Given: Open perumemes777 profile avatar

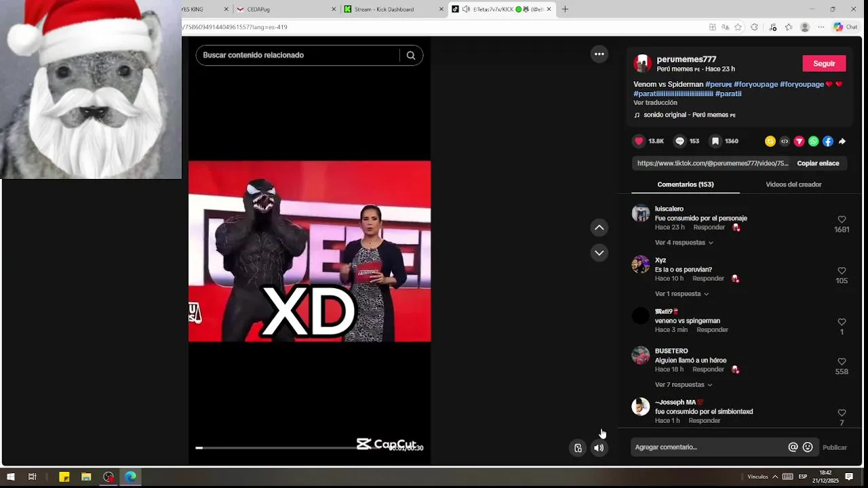Looking at the screenshot, I should [x=642, y=64].
